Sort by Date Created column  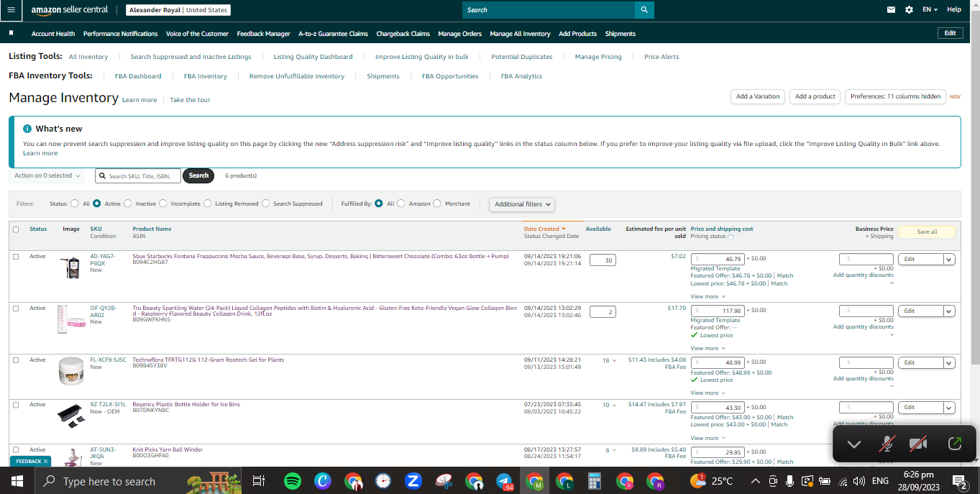pyautogui.click(x=544, y=229)
